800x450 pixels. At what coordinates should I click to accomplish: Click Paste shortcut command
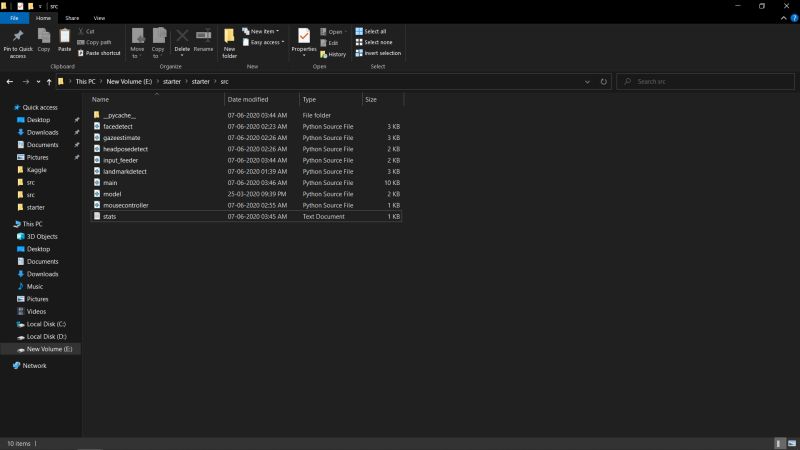click(99, 53)
